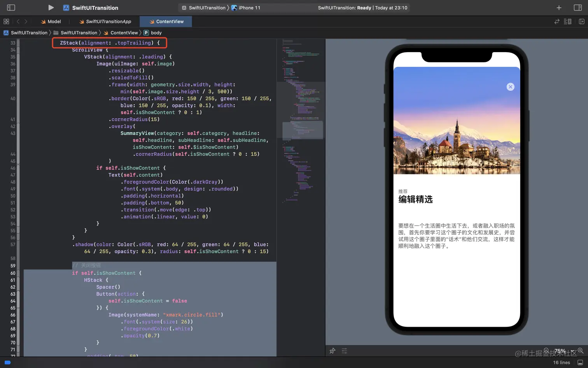The width and height of the screenshot is (588, 368).
Task: Close the article with the preview X button
Action: click(511, 87)
